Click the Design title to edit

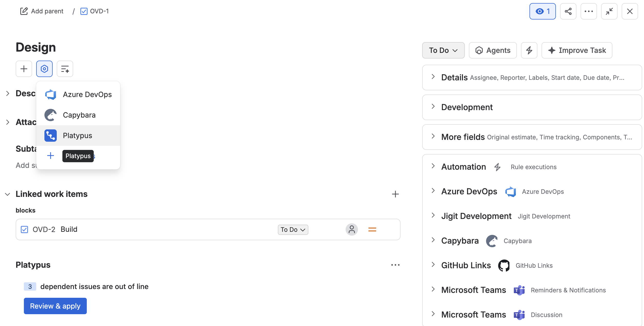point(36,47)
